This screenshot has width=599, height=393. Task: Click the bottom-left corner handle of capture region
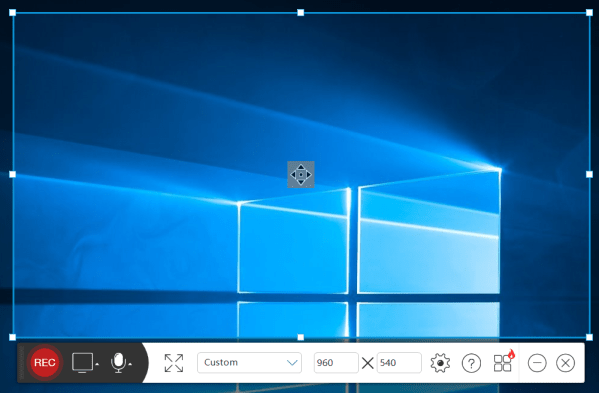(13, 337)
